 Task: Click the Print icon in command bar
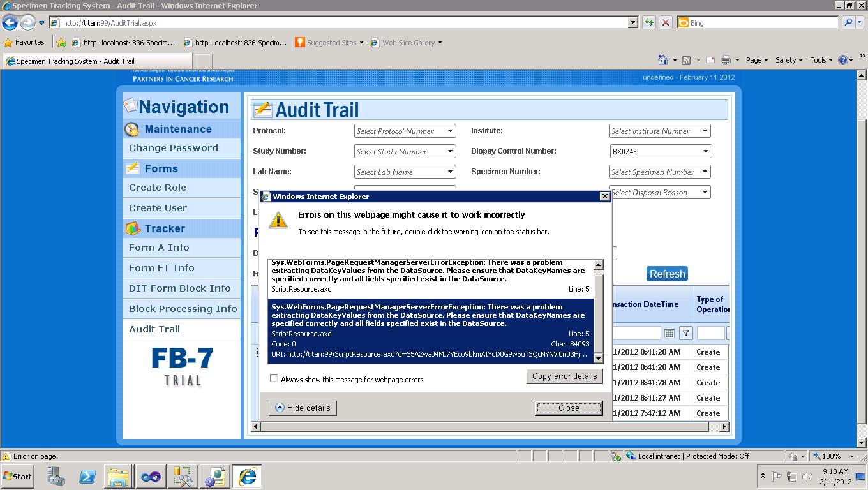point(726,60)
